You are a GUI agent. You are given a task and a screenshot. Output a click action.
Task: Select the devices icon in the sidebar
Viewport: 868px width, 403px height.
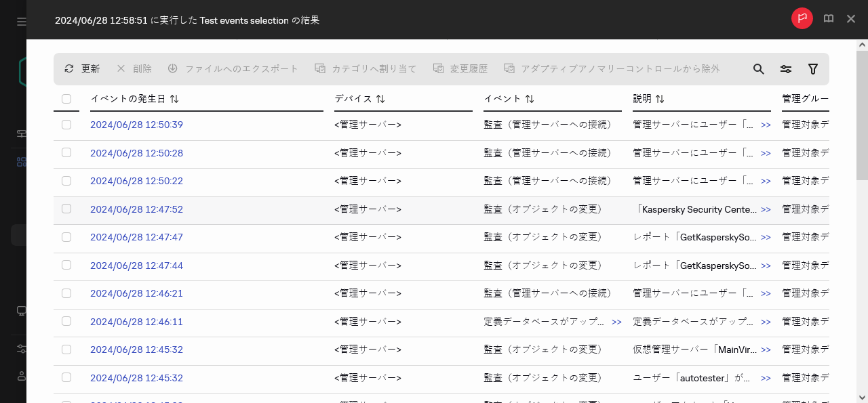[x=20, y=311]
